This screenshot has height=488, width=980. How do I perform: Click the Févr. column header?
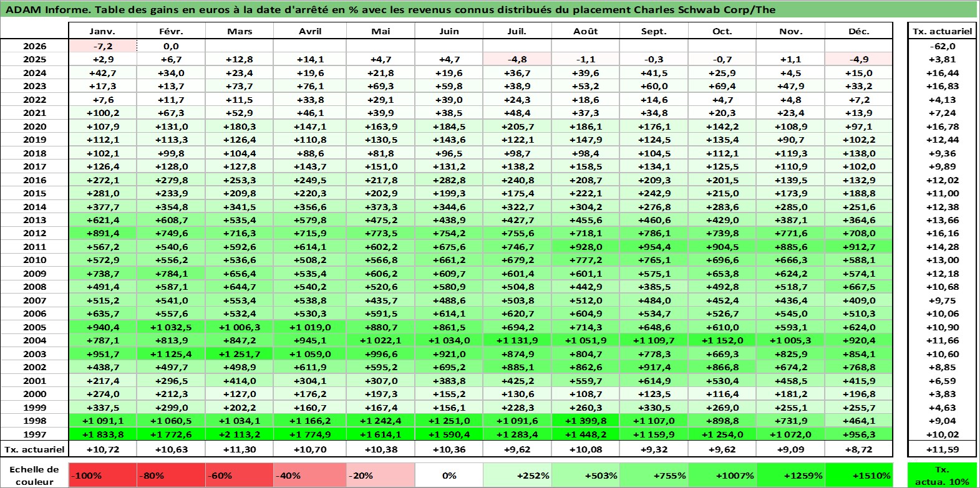[171, 31]
